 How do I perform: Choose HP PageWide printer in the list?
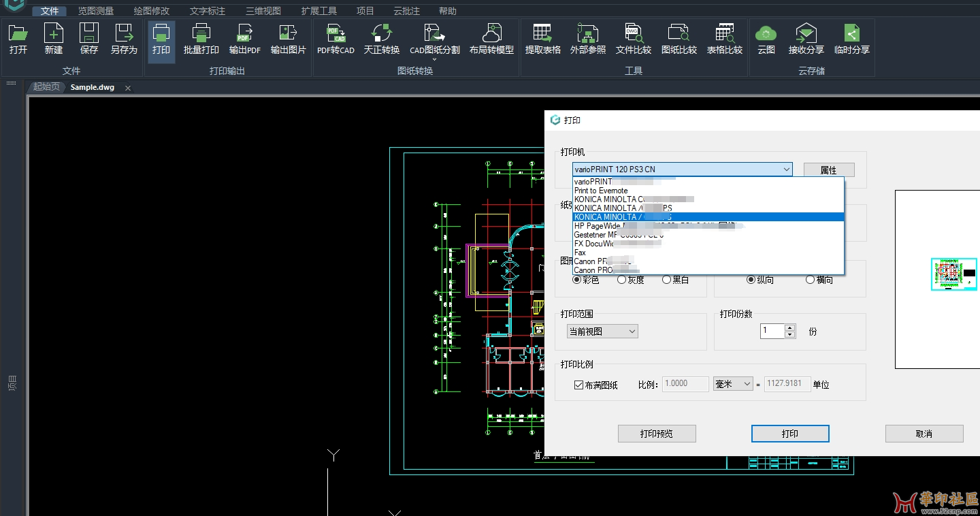708,226
